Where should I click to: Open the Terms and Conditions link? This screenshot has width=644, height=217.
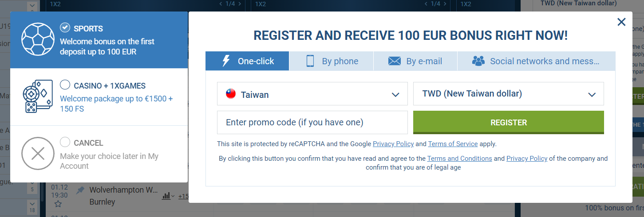[x=459, y=159]
